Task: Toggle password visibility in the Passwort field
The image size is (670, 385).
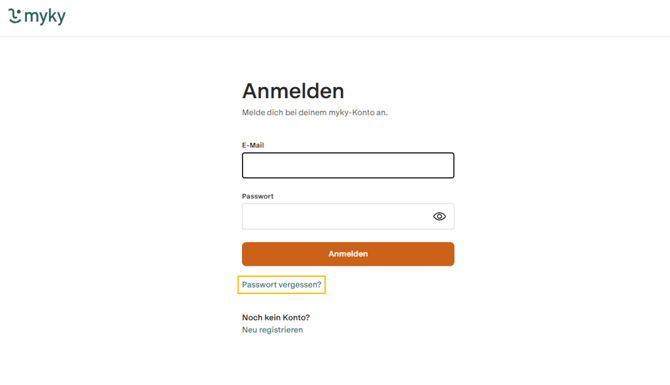Action: click(439, 216)
